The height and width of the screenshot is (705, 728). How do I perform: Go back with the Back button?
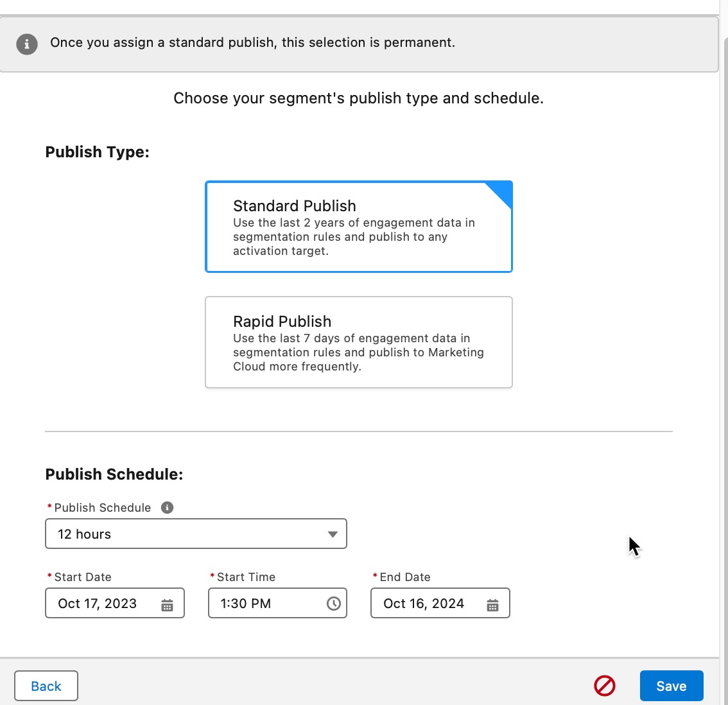(x=46, y=686)
